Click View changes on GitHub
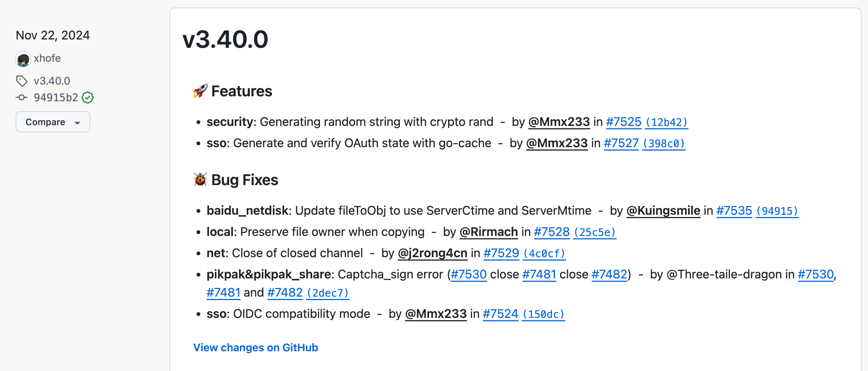The height and width of the screenshot is (371, 868). click(x=255, y=347)
